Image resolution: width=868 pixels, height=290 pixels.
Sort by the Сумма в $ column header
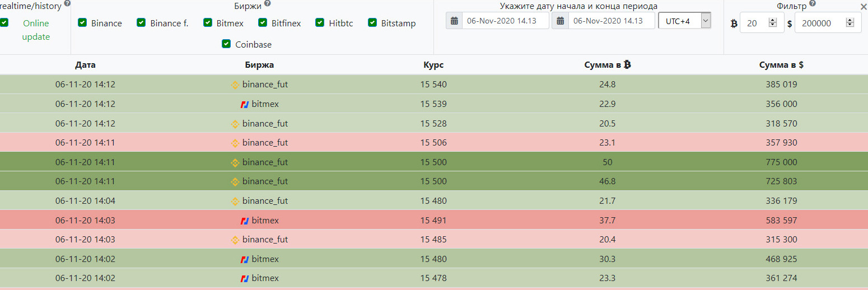[x=781, y=65]
